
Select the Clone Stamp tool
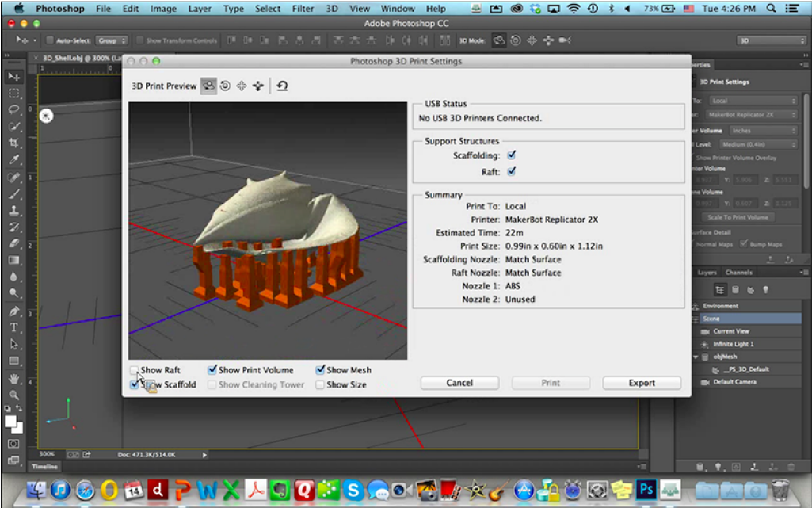14,211
